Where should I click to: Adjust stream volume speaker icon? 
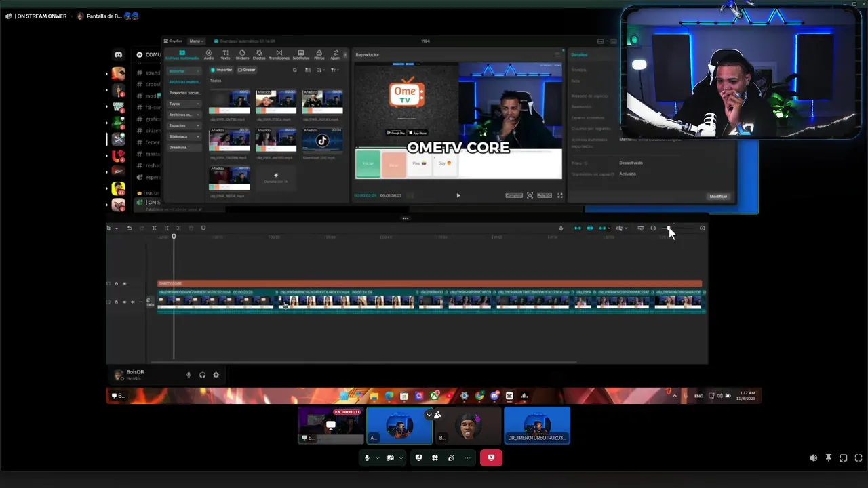pos(813,458)
